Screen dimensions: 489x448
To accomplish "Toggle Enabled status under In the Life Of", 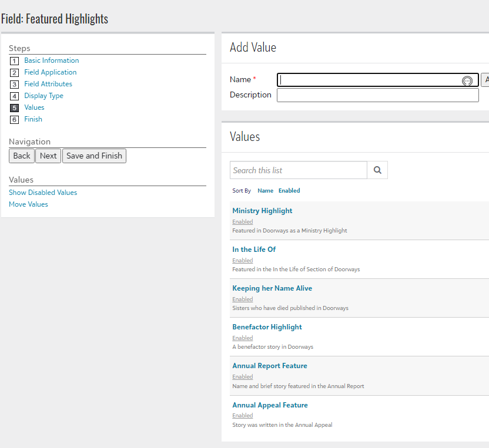I will point(242,261).
